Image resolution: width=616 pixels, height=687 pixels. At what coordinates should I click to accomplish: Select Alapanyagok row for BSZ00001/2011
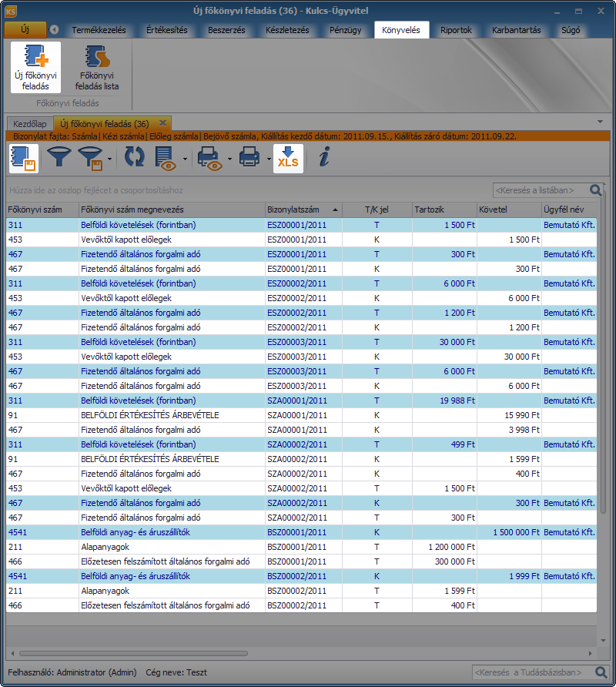pyautogui.click(x=301, y=547)
